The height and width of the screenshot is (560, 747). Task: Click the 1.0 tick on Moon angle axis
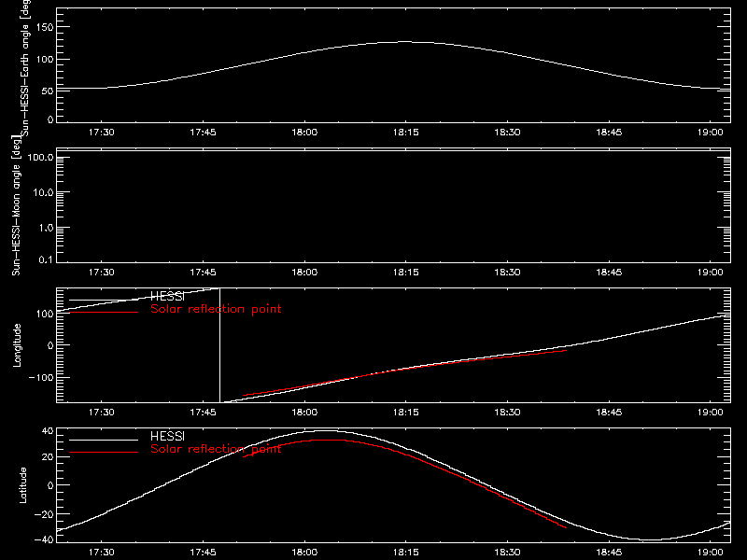[x=46, y=228]
